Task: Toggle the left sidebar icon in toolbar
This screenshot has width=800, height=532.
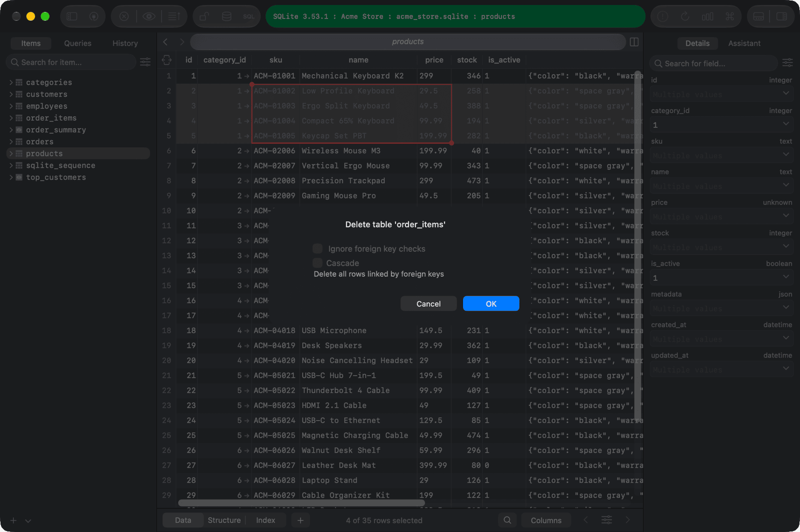Action: (x=72, y=16)
